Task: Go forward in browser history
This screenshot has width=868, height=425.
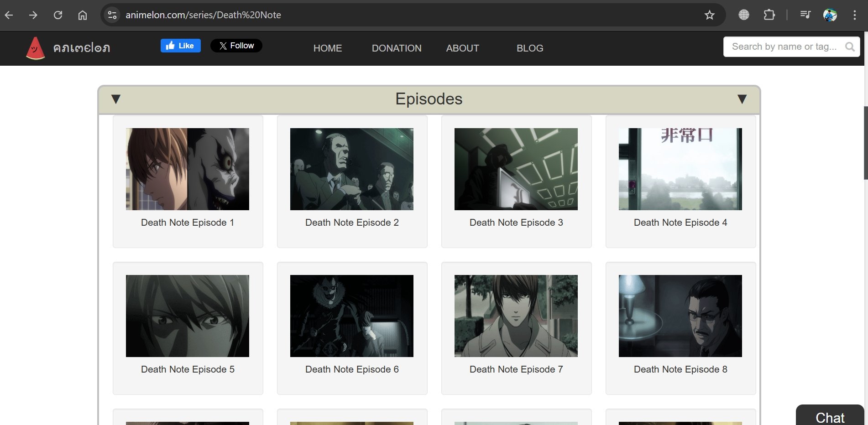Action: pos(33,15)
